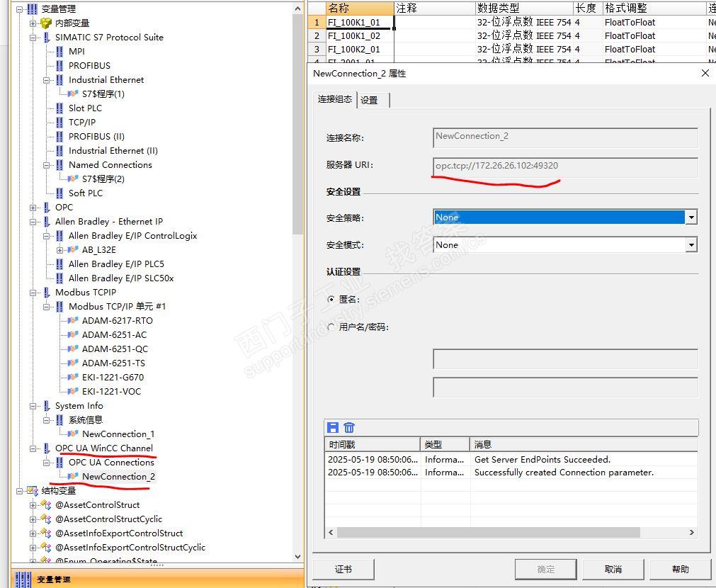Switch to the 连接组态 tab
Viewport: 716px width, 588px height.
335,100
